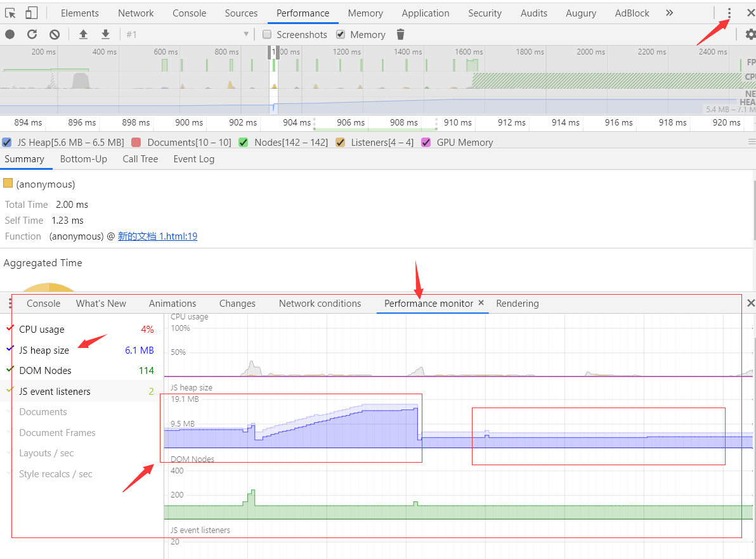The height and width of the screenshot is (559, 756).
Task: Close the Performance monitor tab
Action: [481, 303]
